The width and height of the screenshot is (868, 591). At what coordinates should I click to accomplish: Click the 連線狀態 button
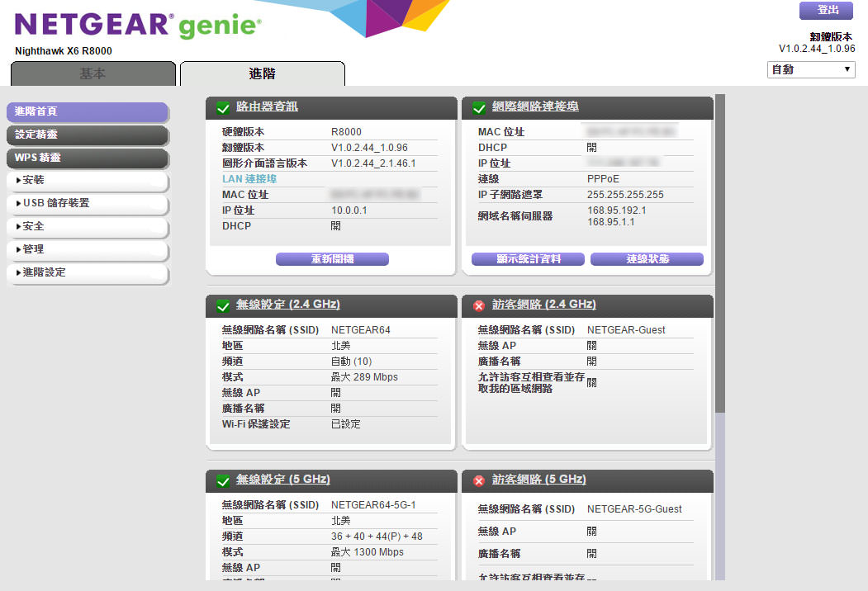click(647, 259)
